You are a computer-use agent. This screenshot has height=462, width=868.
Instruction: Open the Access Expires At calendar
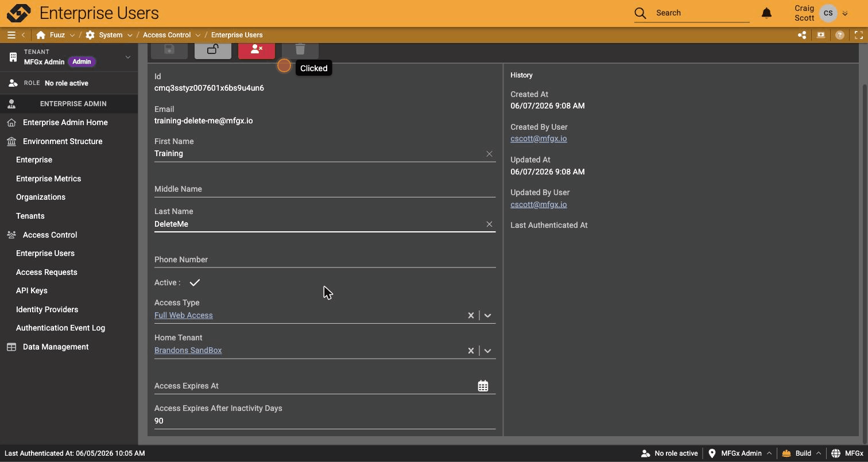coord(483,386)
